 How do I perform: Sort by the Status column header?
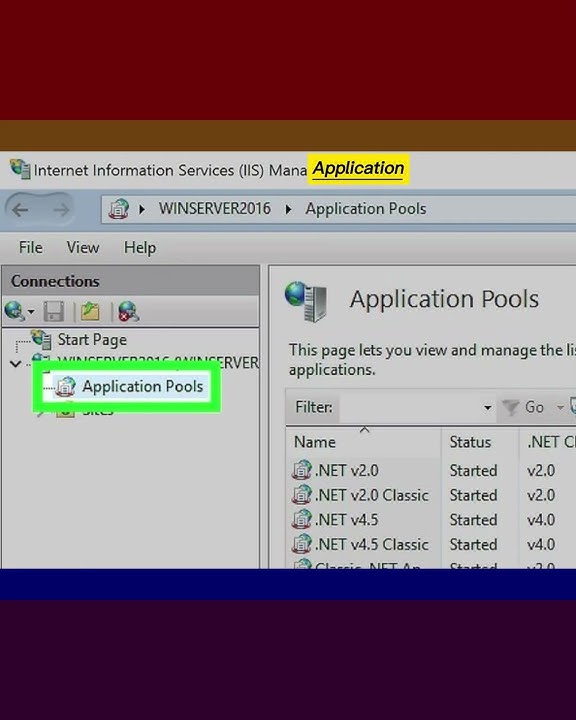(x=470, y=442)
